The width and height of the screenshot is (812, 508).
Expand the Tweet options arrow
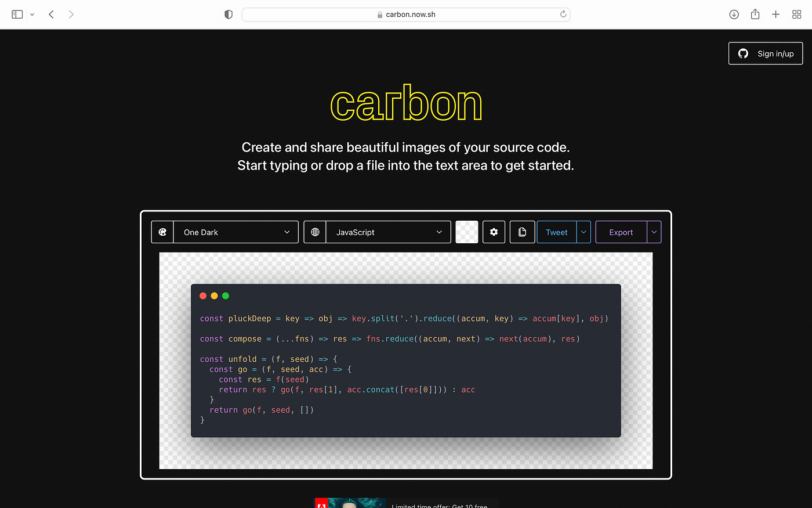583,232
